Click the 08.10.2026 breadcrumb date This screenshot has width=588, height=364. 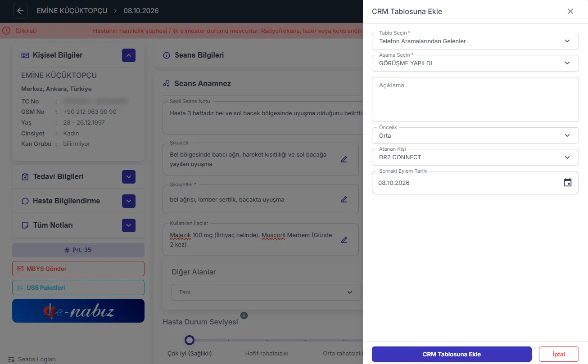[141, 11]
